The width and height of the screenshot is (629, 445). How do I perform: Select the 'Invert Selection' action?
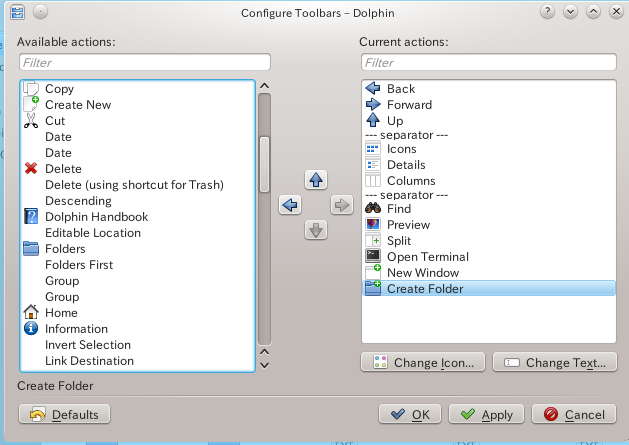pyautogui.click(x=137, y=345)
